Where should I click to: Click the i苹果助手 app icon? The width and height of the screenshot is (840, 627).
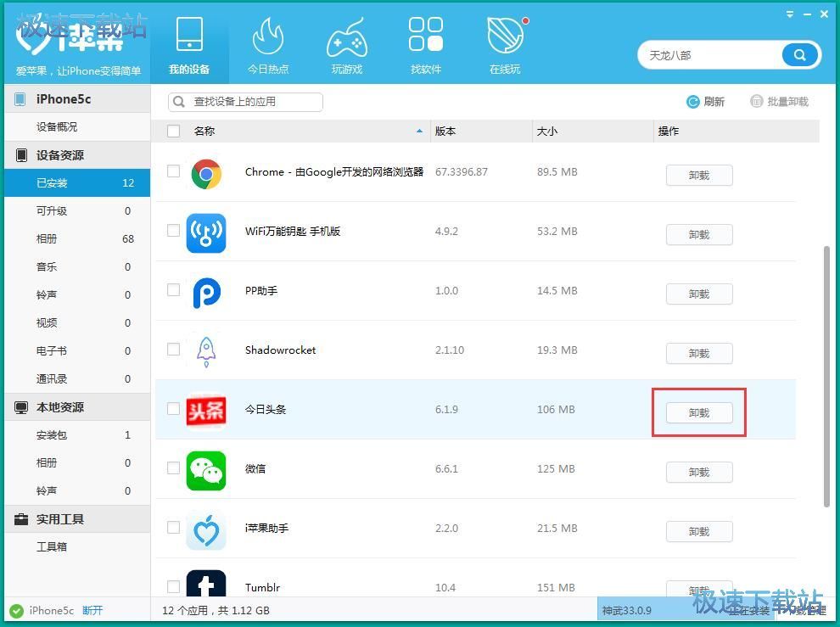[206, 530]
